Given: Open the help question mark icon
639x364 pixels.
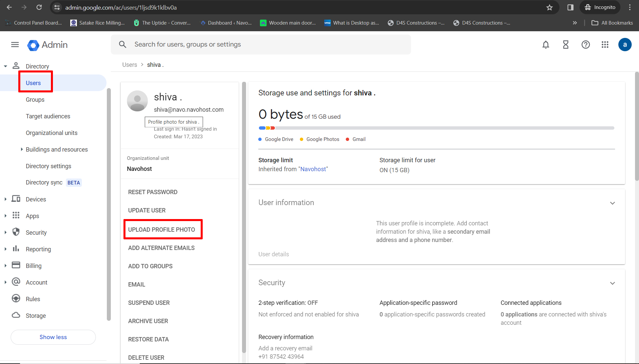Looking at the screenshot, I should [x=586, y=45].
